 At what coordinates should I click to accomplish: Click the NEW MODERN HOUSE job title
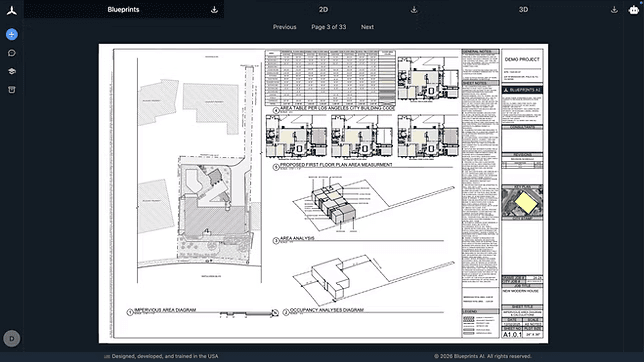520,291
